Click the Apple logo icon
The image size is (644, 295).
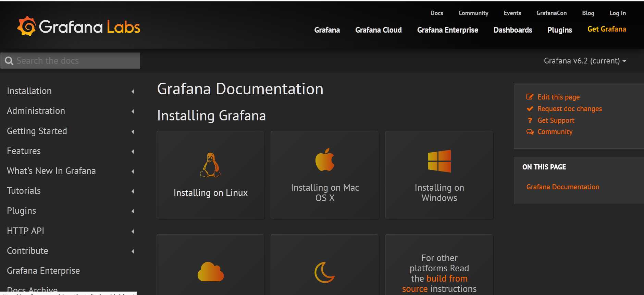[325, 160]
